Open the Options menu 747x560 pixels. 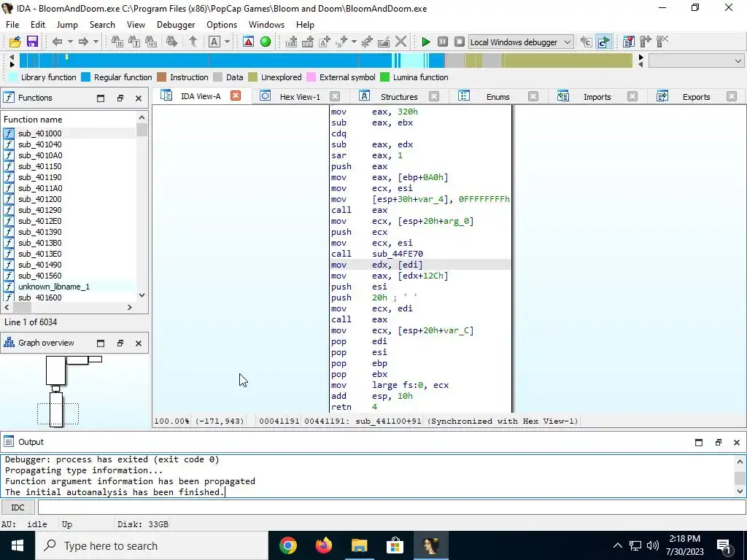click(x=222, y=25)
